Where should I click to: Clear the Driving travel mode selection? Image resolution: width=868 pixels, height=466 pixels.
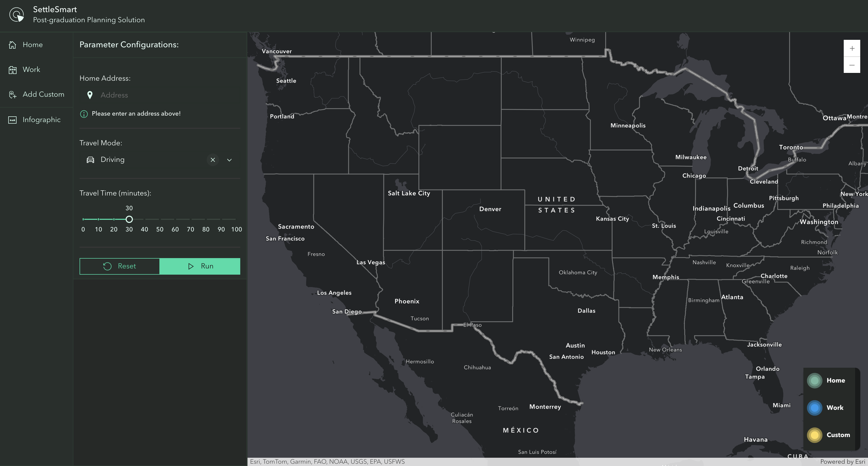click(213, 160)
